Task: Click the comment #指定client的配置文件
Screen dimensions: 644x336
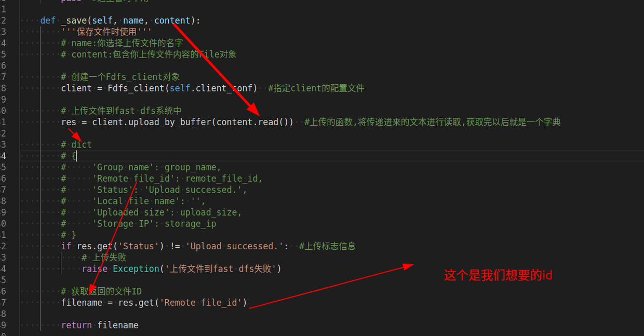Action: click(316, 88)
